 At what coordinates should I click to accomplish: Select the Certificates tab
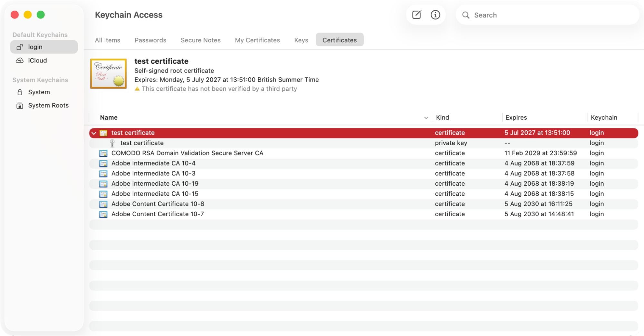[340, 40]
